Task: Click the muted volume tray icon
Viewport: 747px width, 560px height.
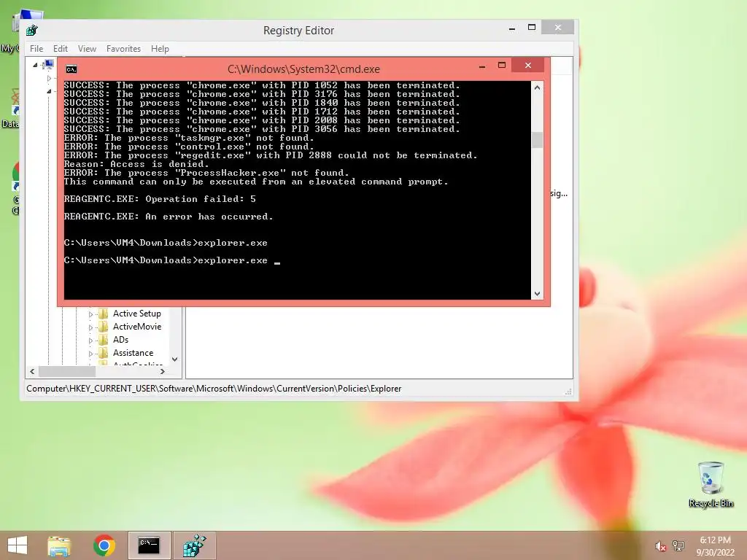Action: pos(660,546)
